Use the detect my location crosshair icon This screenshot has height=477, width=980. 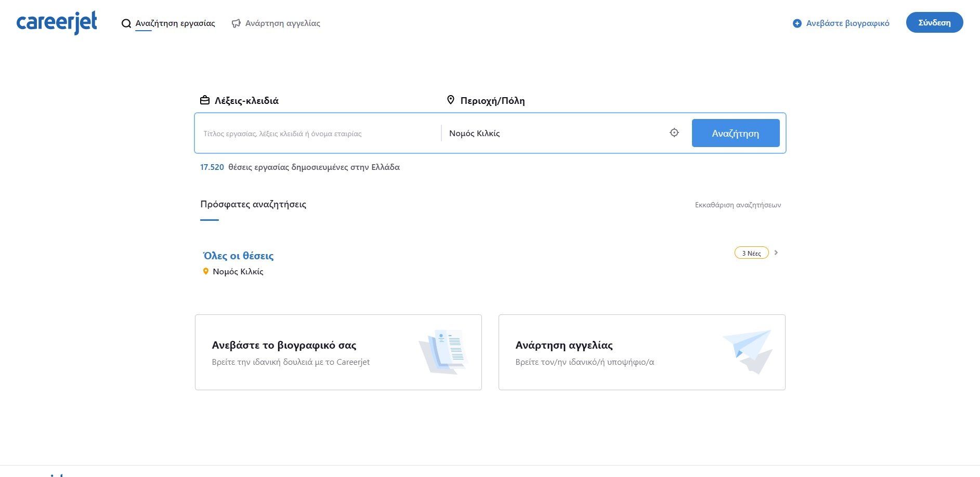[674, 133]
